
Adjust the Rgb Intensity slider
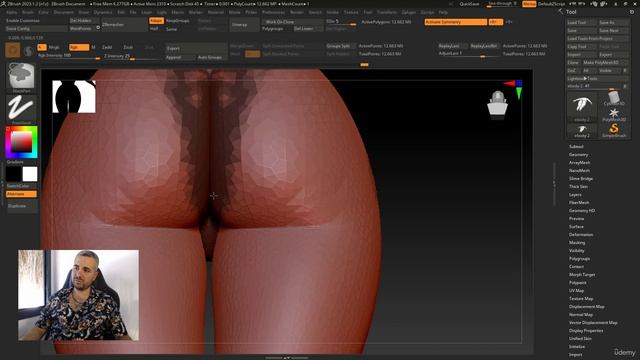pyautogui.click(x=69, y=56)
